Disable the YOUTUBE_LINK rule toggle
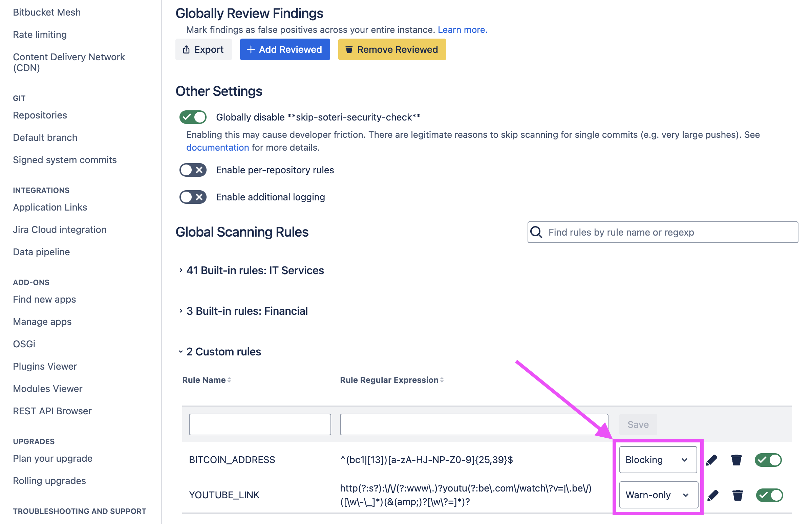The width and height of the screenshot is (812, 524). tap(769, 495)
